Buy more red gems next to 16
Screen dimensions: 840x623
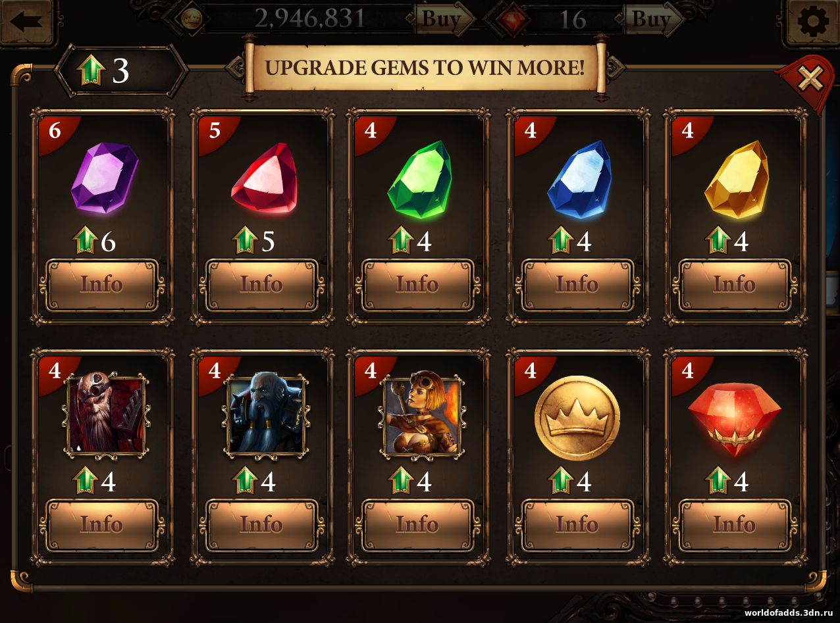click(654, 19)
